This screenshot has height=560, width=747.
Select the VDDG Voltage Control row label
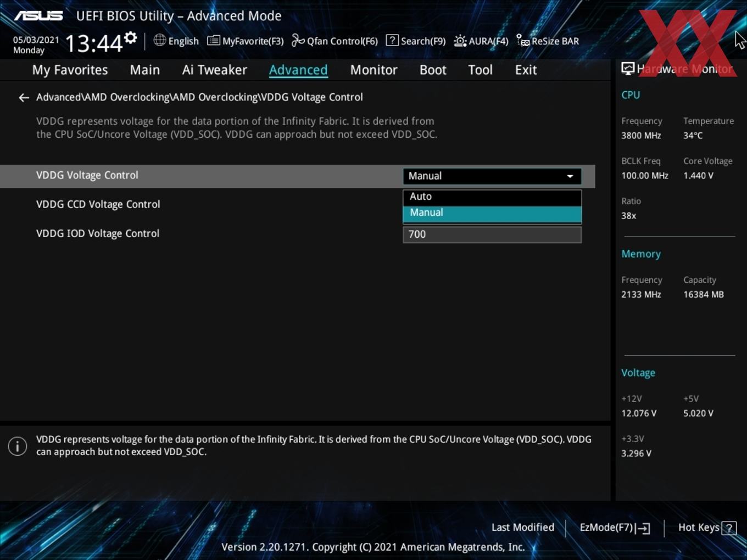87,175
